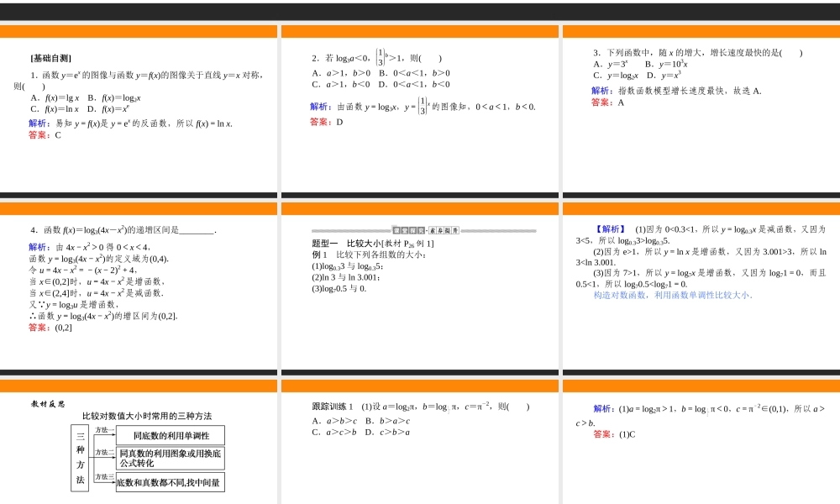Select item (1) log₀.₃3 与 log₀.₃5
This screenshot has width=840, height=504.
347,266
